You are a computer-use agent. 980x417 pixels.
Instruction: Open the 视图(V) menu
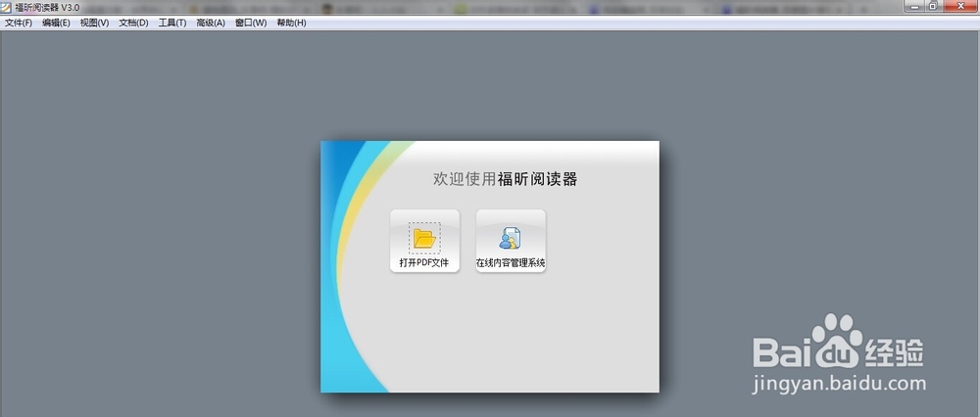94,23
